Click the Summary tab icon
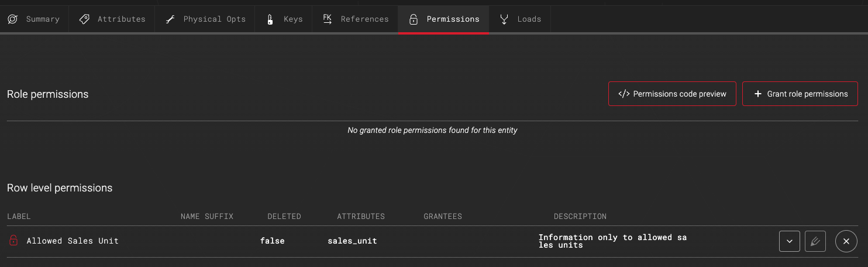Screen dimensions: 868x267 click(x=12, y=19)
